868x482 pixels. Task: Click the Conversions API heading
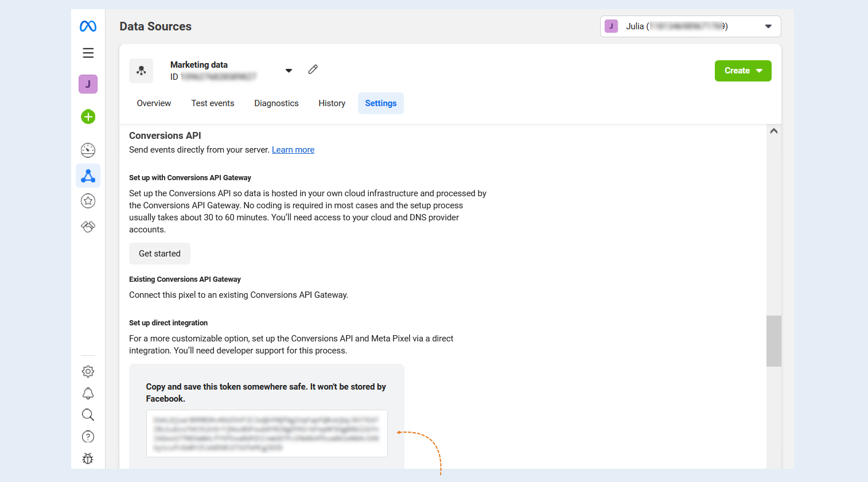click(165, 135)
